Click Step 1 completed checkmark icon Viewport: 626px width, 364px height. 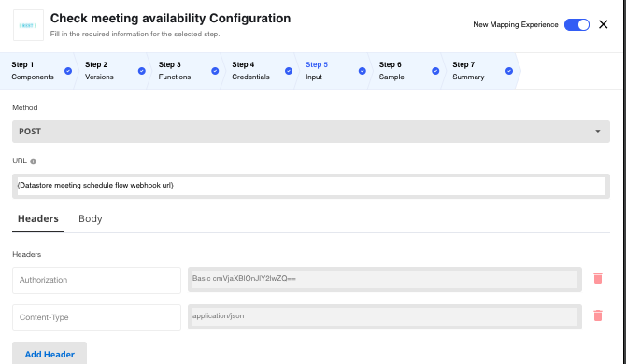pyautogui.click(x=68, y=71)
